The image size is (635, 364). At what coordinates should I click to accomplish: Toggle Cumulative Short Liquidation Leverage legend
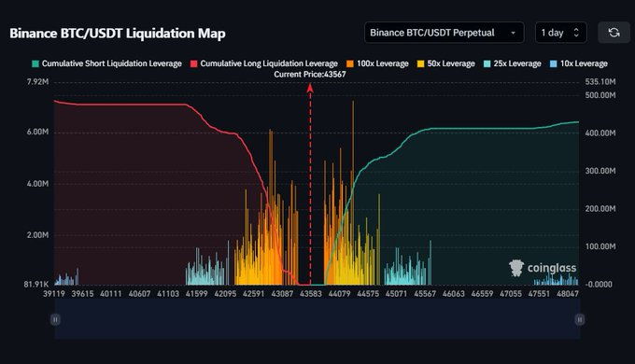(x=106, y=63)
